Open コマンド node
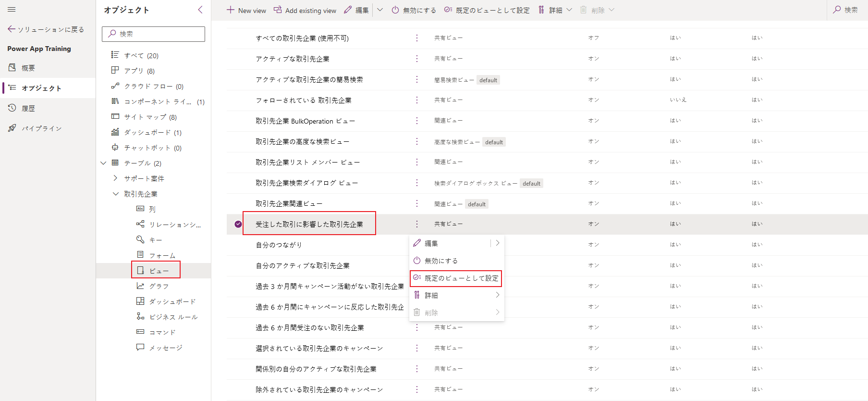868x401 pixels. click(162, 332)
